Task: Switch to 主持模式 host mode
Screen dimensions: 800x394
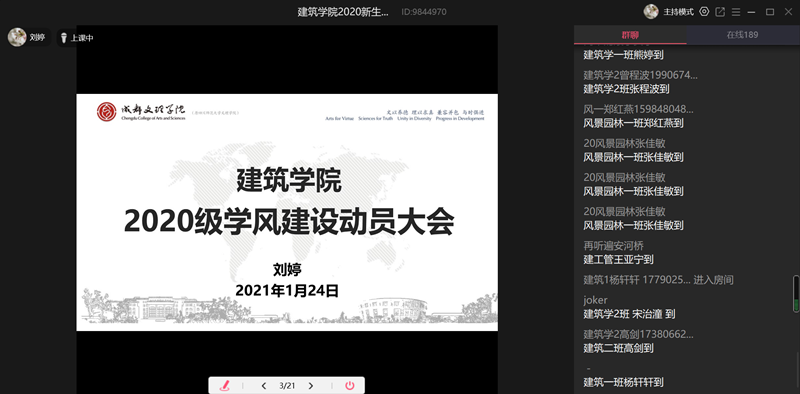Action: 679,12
